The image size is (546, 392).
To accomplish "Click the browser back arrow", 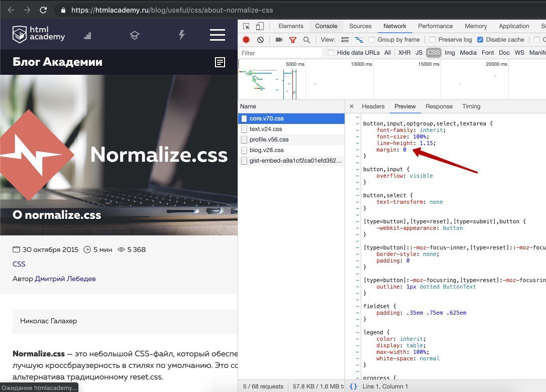I will point(11,10).
